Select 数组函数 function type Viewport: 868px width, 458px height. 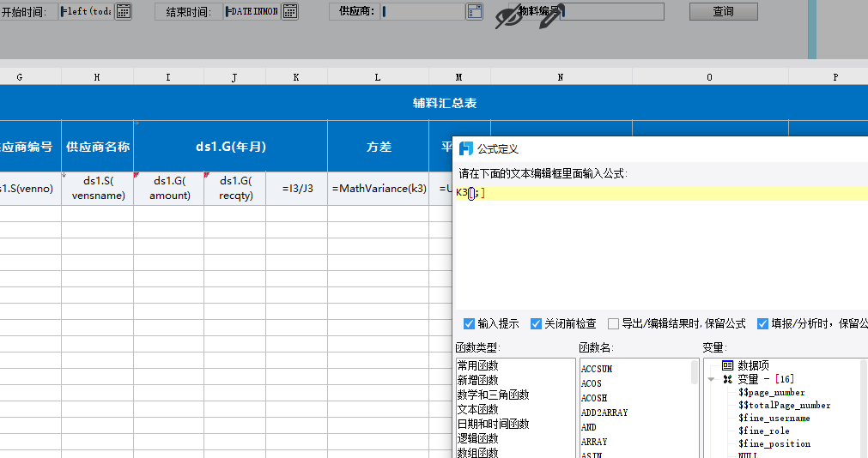(x=477, y=453)
